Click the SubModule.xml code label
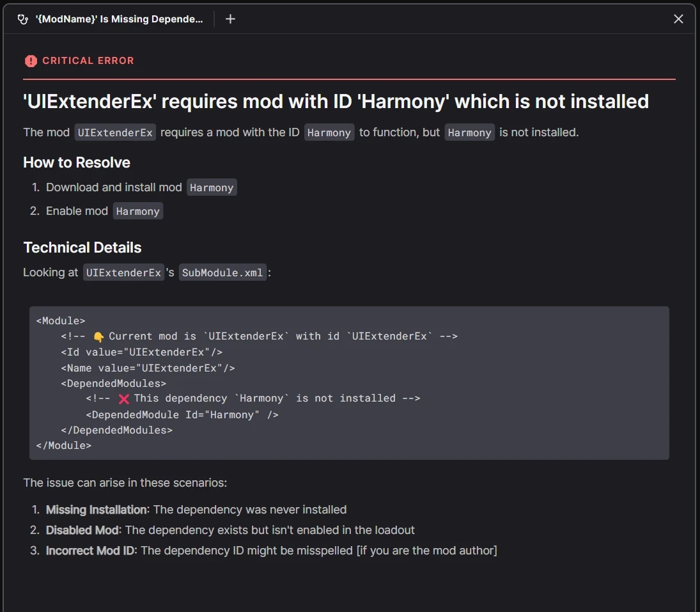 click(x=222, y=272)
